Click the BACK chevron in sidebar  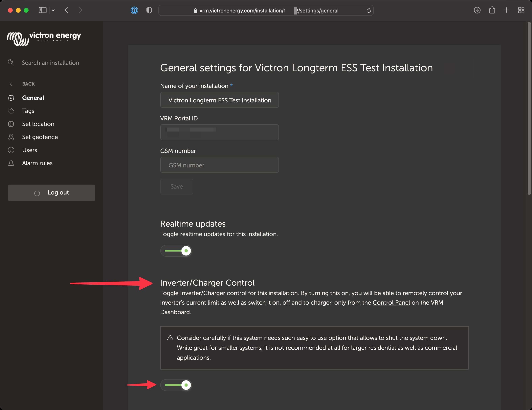click(11, 84)
